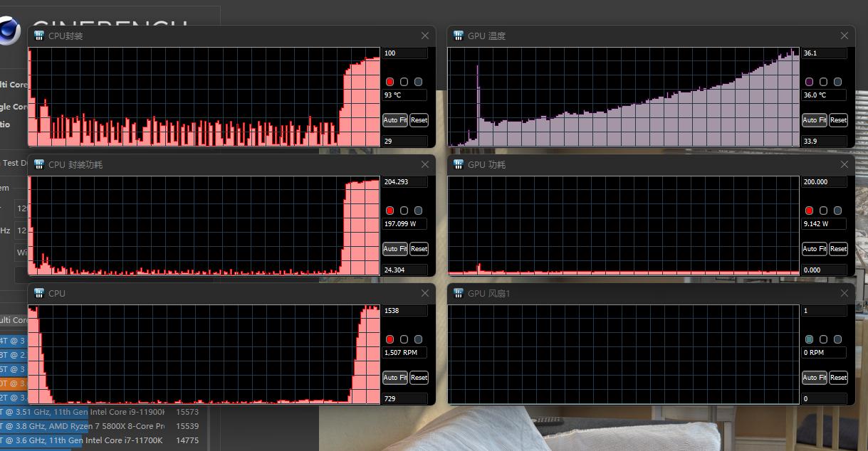Select the rightmost circle in CPU fan RPM panel
The width and height of the screenshot is (868, 451).
tap(418, 339)
